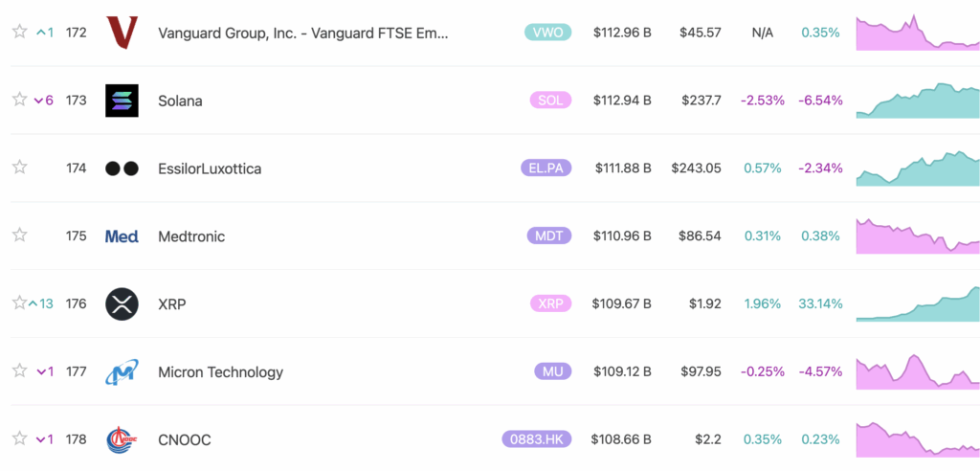
Task: Click the Vanguard red V logo
Action: point(122,33)
